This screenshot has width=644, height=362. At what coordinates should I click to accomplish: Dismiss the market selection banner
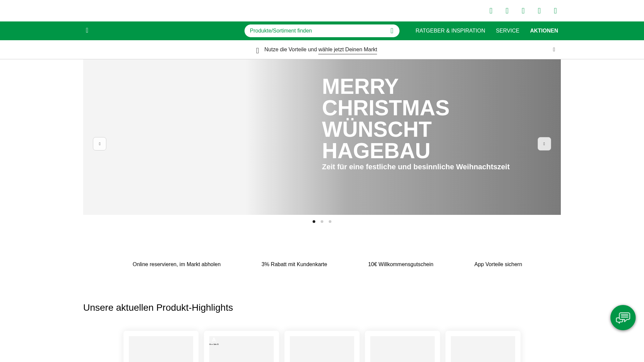coord(554,50)
